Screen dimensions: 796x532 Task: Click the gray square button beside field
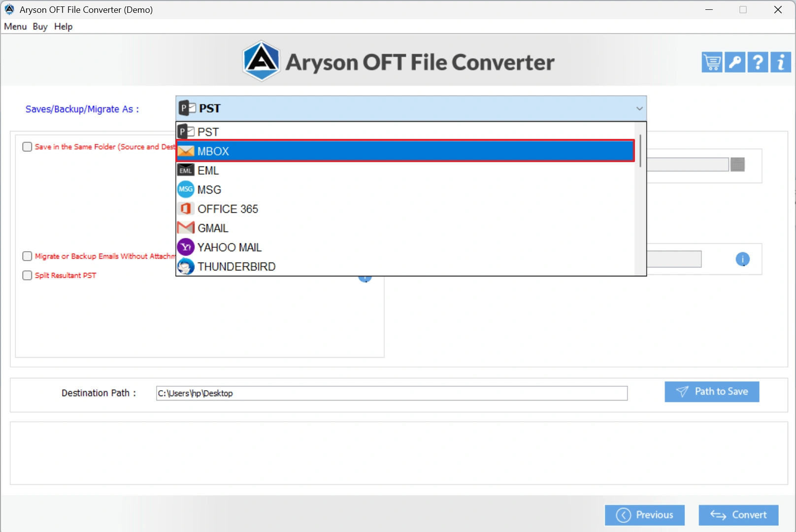tap(737, 165)
